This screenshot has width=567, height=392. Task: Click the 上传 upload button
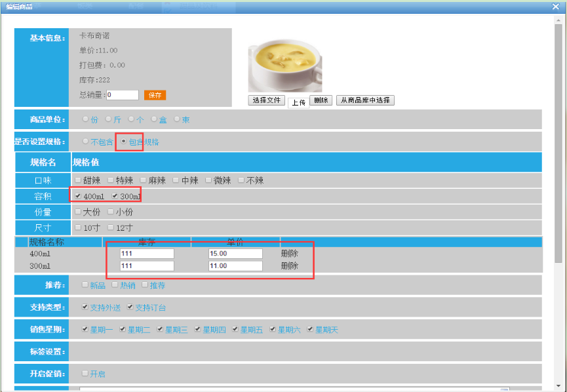[298, 102]
